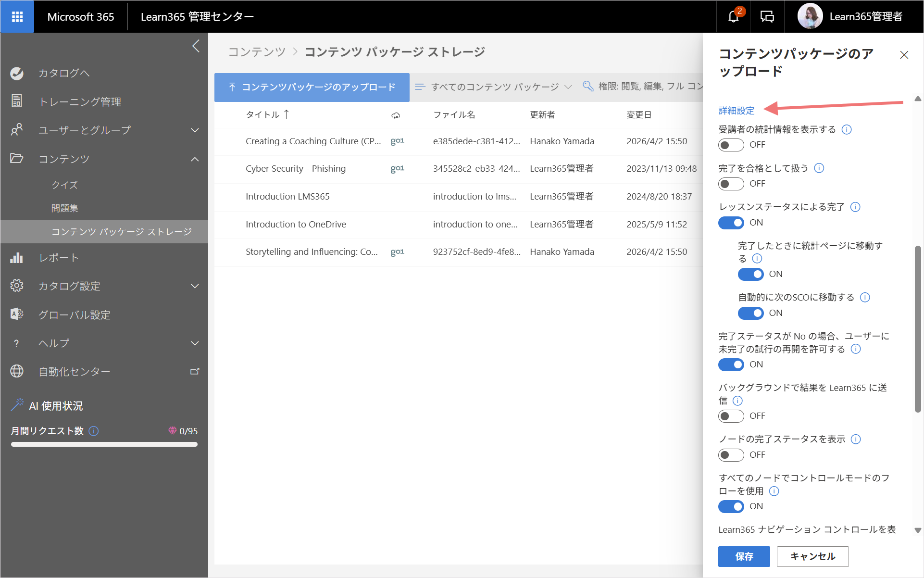Open すべてのコンテンツ パッケージ view dropdown

coord(494,87)
